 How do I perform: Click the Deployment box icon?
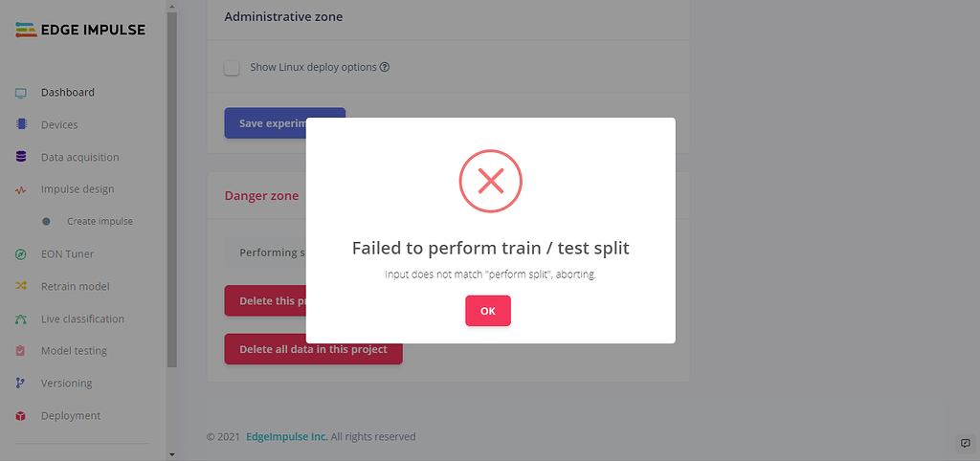[20, 416]
